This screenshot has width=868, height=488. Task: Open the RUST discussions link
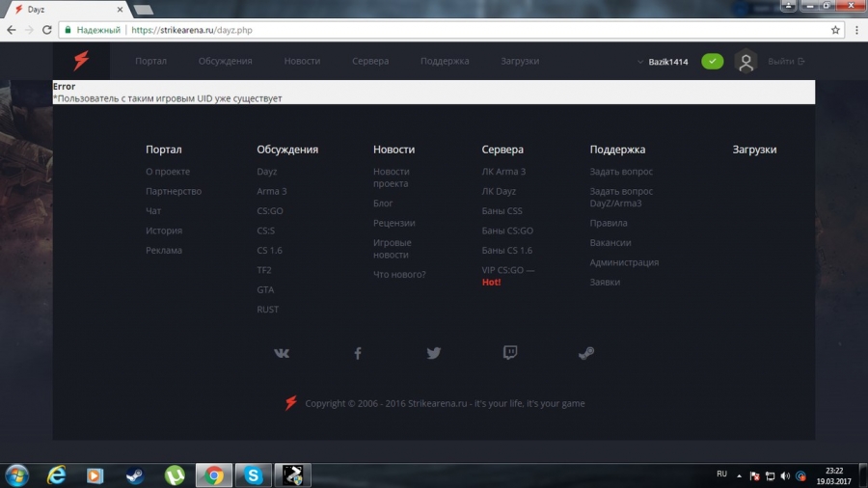(268, 310)
